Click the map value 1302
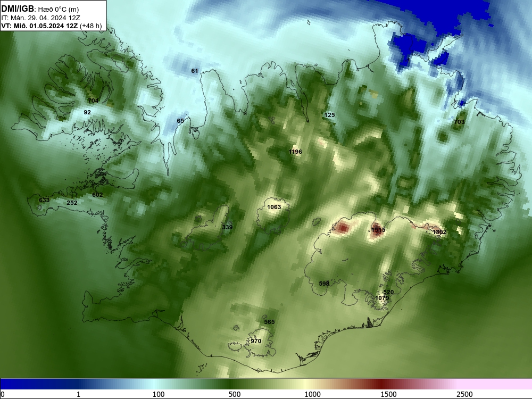The image size is (532, 399). click(440, 232)
